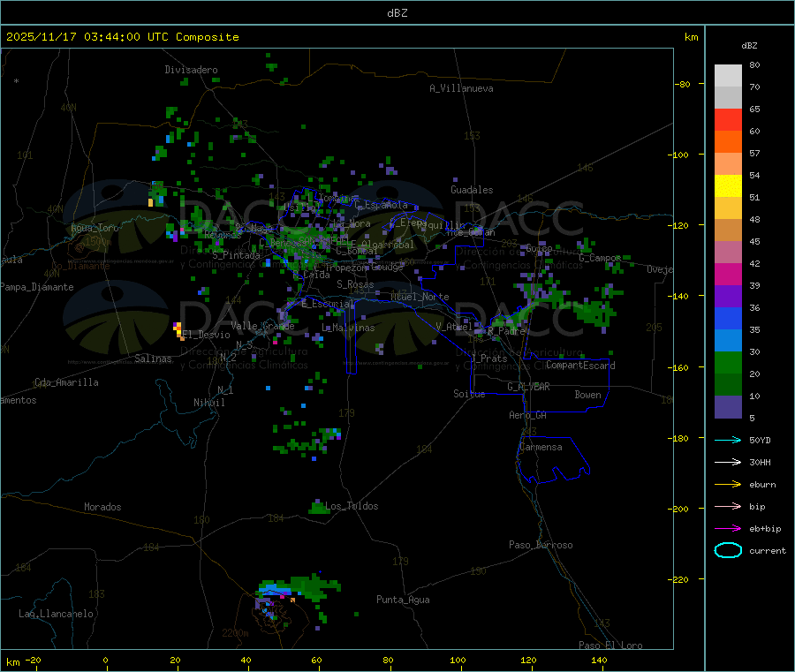Select the magenta 39–42 dBZ swatch

728,274
